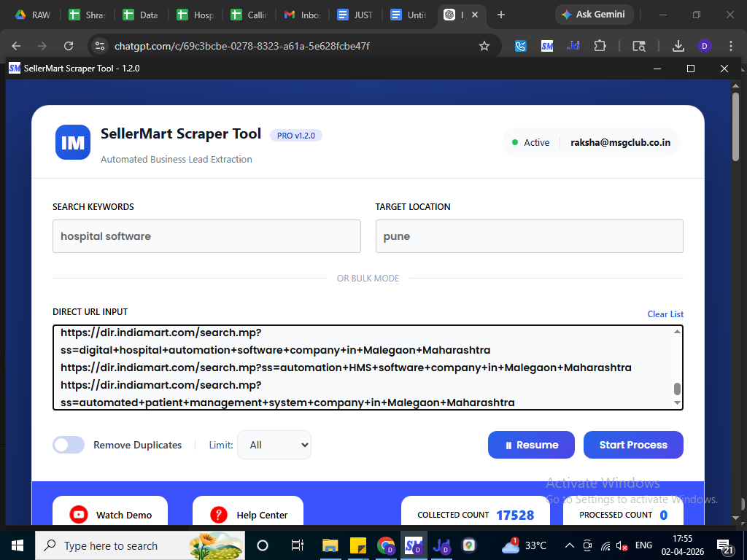This screenshot has width=747, height=560.
Task: Click the SellerMart IM logo icon
Action: [73, 142]
